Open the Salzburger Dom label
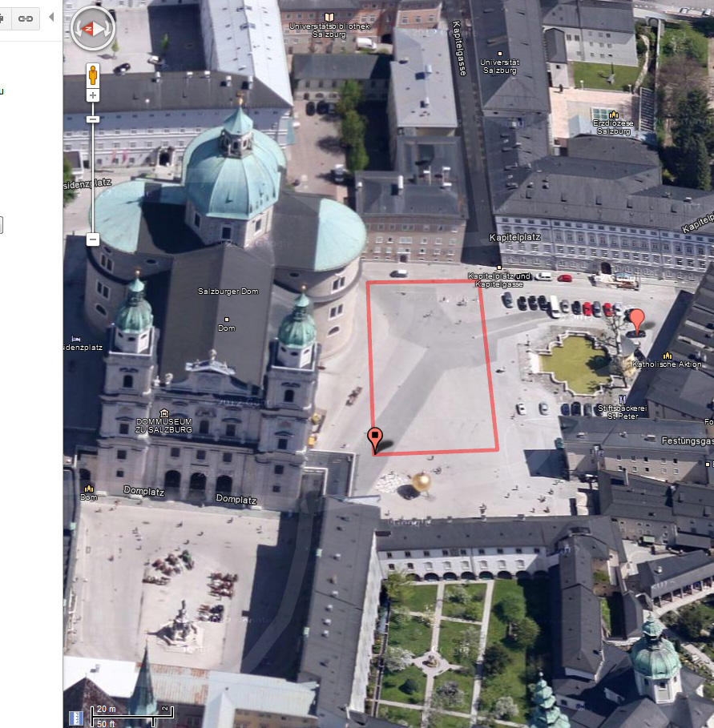The width and height of the screenshot is (714, 728). click(225, 291)
